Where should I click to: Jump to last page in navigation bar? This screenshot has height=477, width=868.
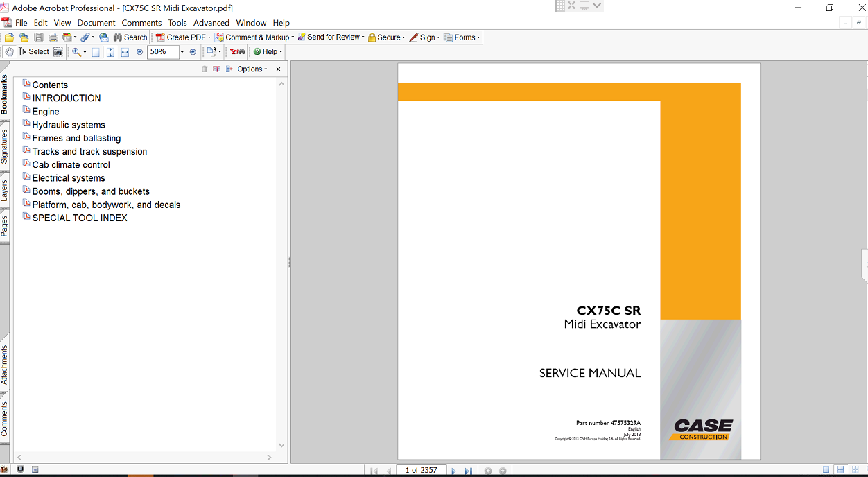[x=469, y=471]
